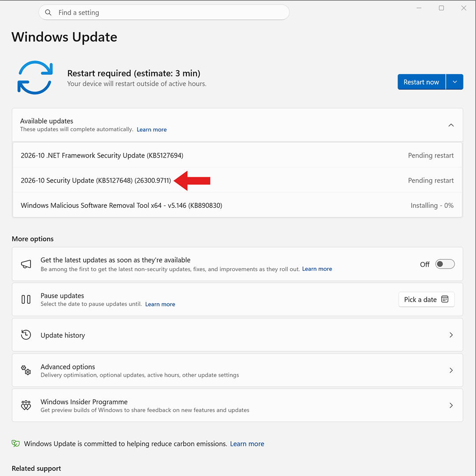Open the Advanced options entry
The height and width of the screenshot is (476, 476).
click(237, 370)
